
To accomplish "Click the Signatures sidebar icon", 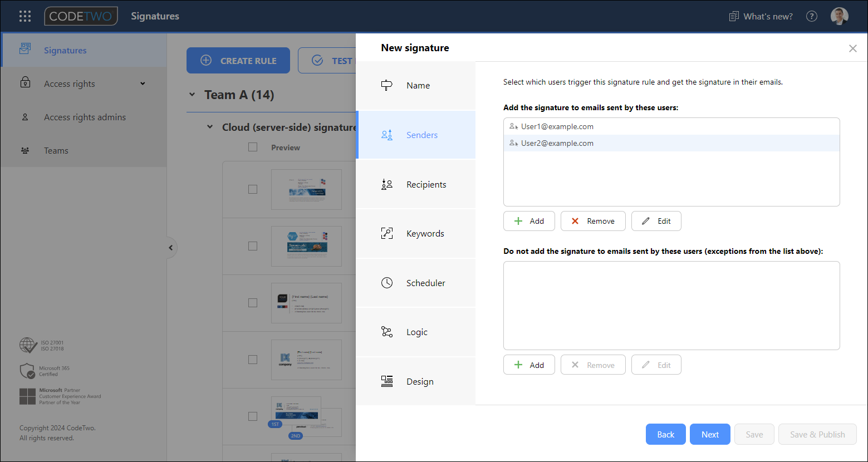I will point(25,49).
